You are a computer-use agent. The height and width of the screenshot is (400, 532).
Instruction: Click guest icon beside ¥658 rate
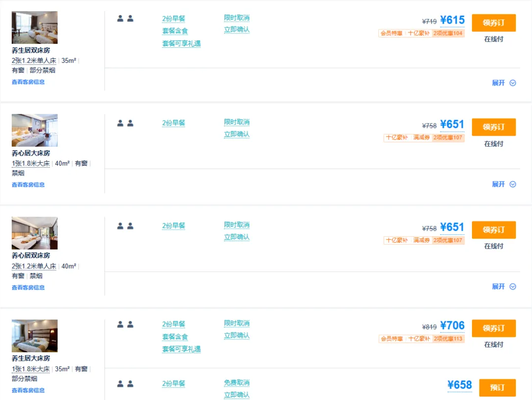[x=125, y=383]
